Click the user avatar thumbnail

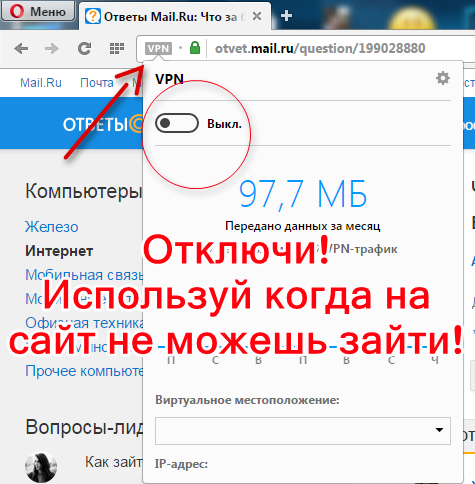(x=41, y=467)
